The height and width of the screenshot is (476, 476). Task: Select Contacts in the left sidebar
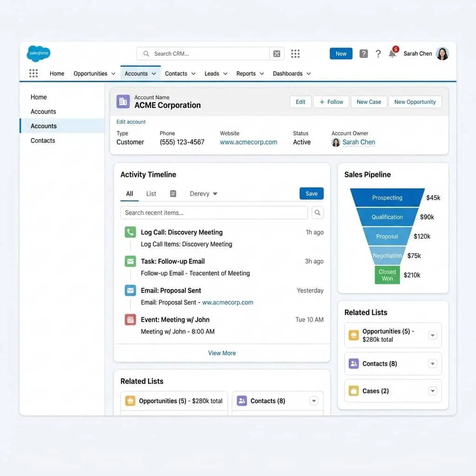tap(43, 140)
